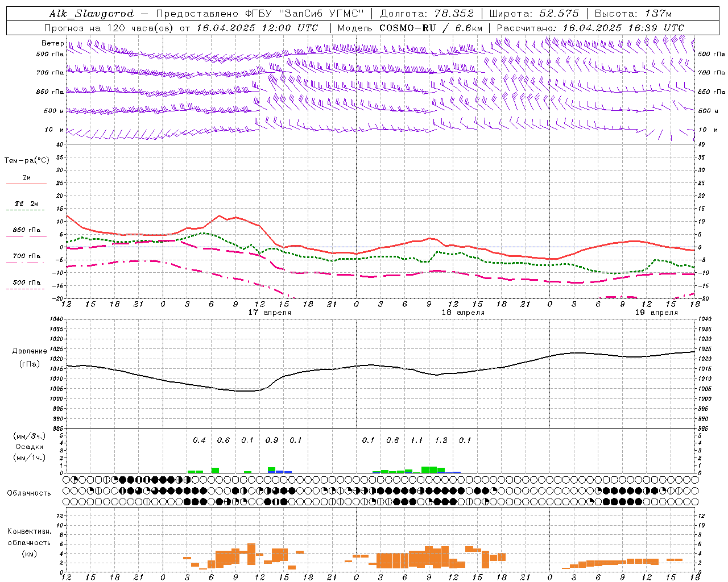This screenshot has width=728, height=582.
Task: Click the red line sample under 2м legend
Action: 26,184
